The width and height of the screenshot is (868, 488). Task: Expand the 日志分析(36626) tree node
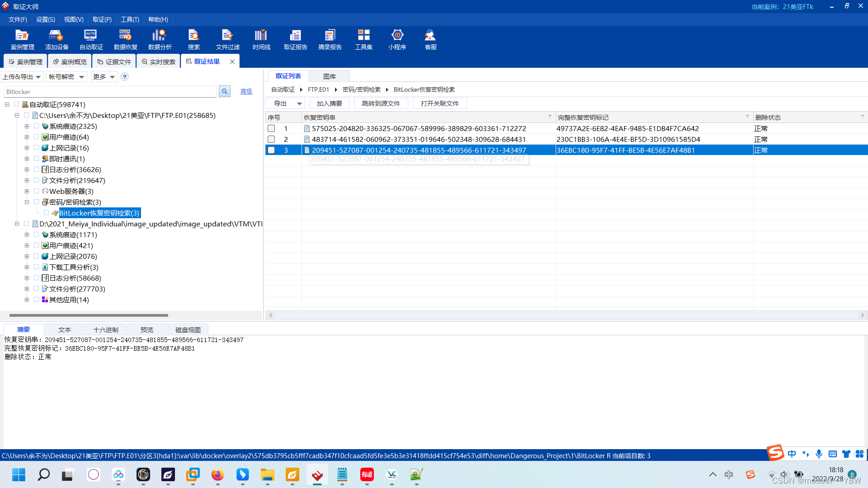27,170
